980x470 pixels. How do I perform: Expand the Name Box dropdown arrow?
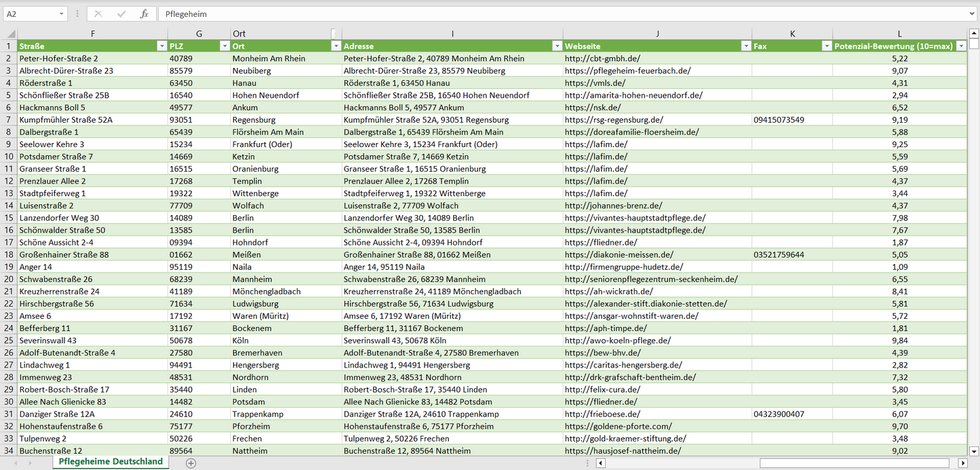click(62, 14)
